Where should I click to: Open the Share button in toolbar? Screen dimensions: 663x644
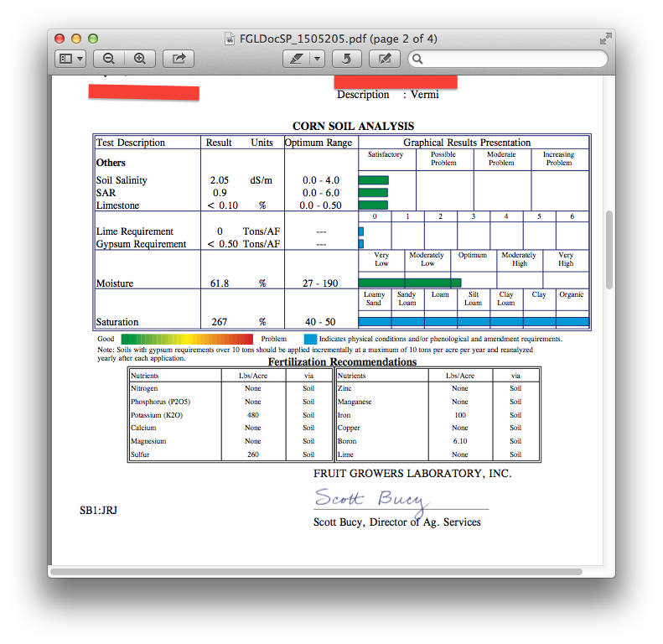click(x=179, y=59)
